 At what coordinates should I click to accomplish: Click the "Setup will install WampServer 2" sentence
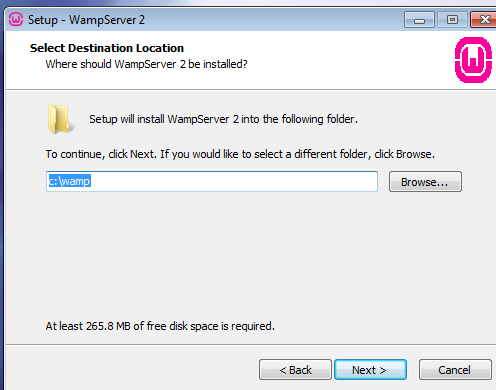[x=223, y=119]
